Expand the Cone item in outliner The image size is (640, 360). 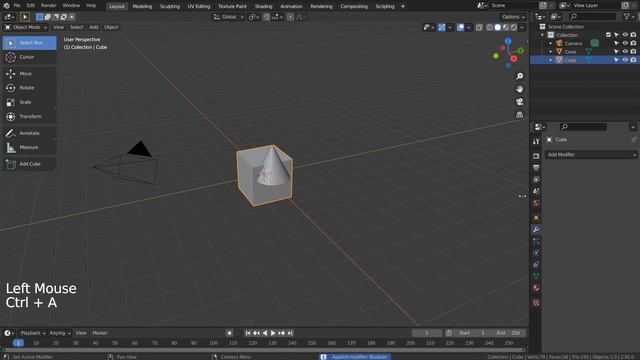tap(551, 52)
